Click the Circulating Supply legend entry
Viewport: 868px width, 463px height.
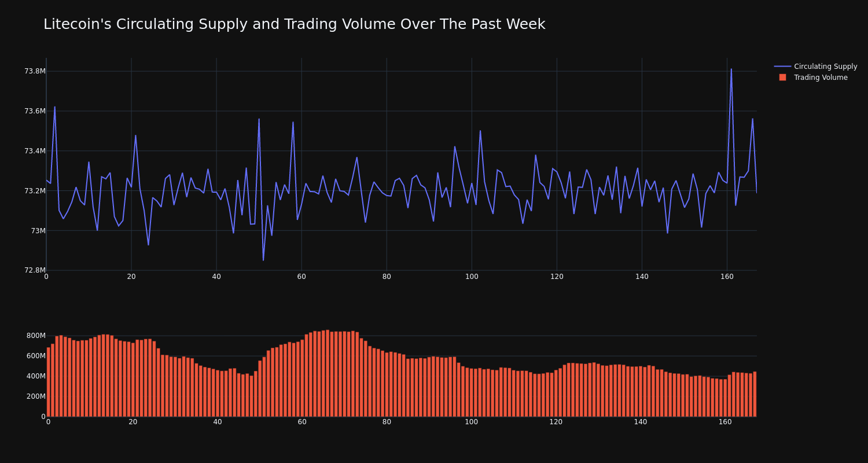(x=816, y=67)
